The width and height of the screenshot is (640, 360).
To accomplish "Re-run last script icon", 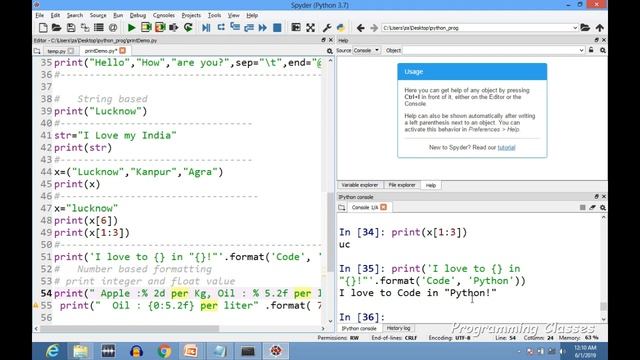I will [x=188, y=28].
